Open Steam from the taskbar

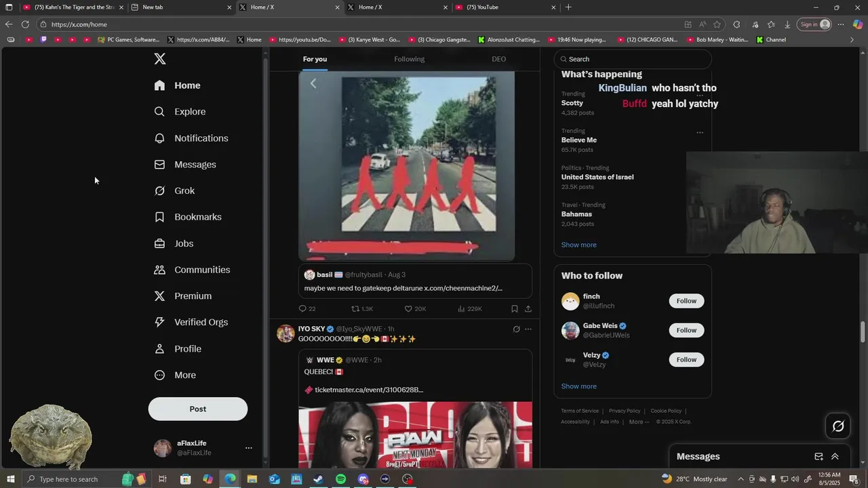coord(318,479)
